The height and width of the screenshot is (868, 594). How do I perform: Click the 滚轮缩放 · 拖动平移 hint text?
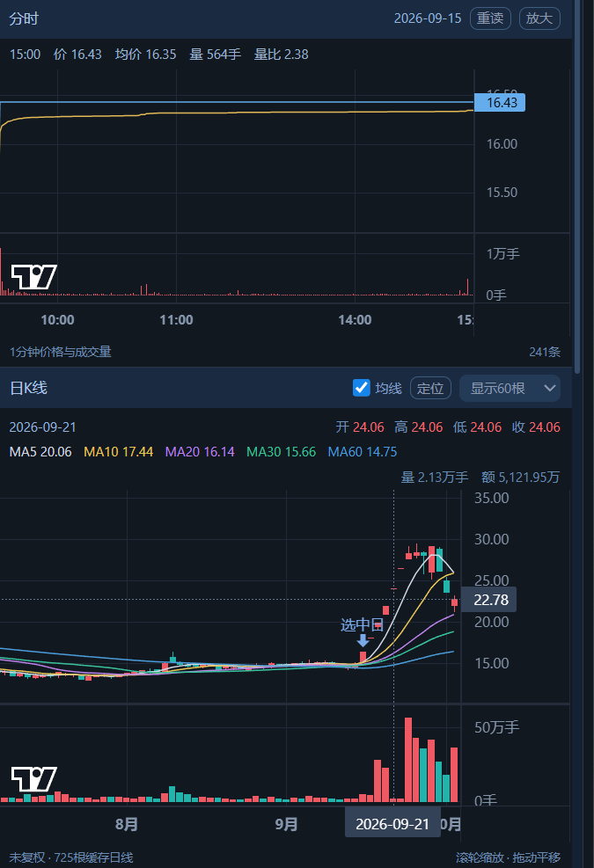[x=508, y=857]
